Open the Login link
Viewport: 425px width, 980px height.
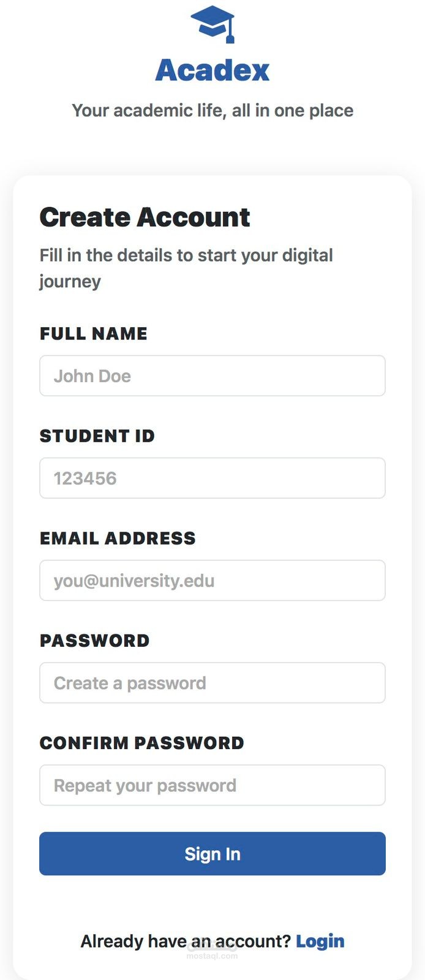pyautogui.click(x=320, y=941)
